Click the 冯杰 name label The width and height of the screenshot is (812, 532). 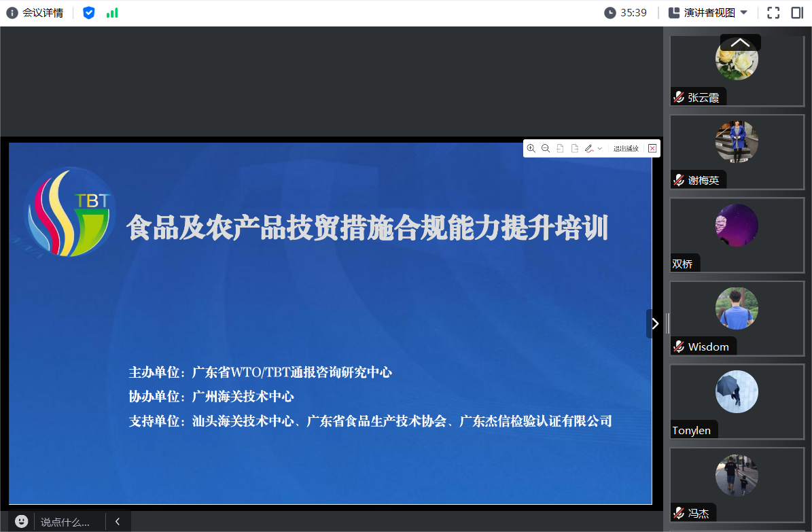698,514
